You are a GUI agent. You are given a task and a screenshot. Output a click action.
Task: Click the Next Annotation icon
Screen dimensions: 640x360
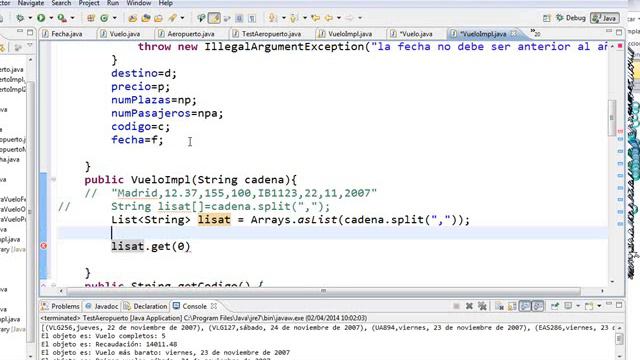(x=272, y=18)
